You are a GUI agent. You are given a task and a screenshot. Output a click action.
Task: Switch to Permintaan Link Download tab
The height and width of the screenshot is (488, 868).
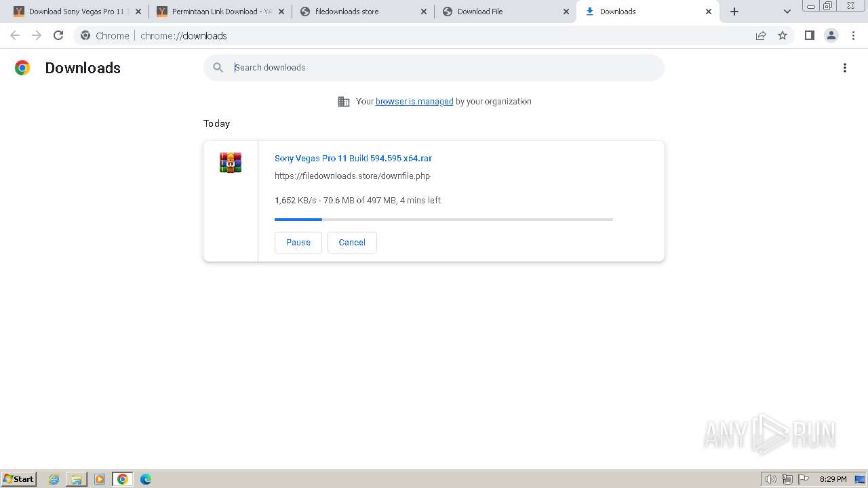[x=220, y=12]
